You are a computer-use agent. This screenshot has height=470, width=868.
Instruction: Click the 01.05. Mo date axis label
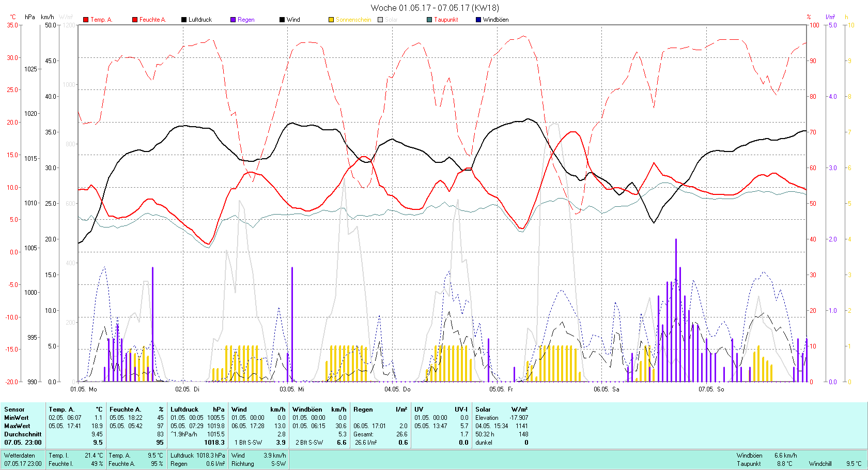tap(84, 389)
